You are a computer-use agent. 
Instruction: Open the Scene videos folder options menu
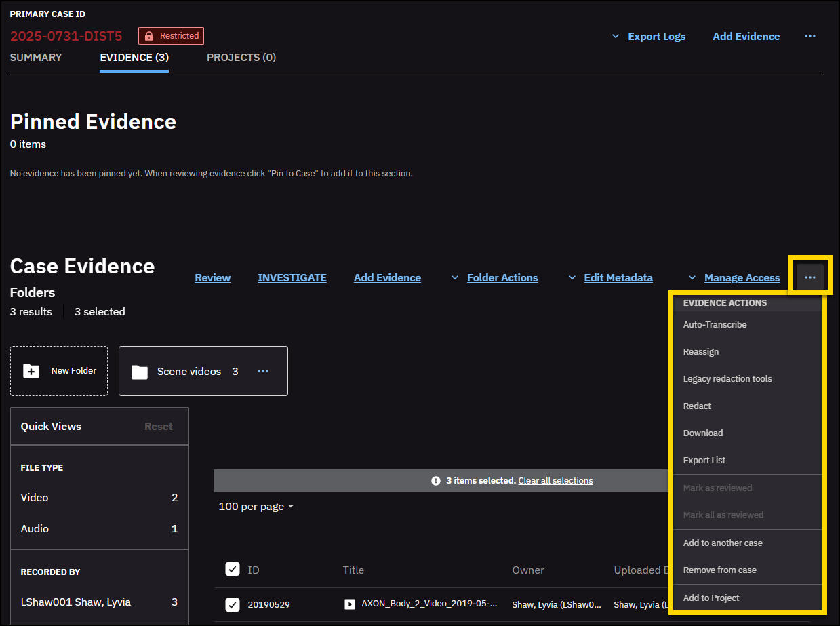click(263, 371)
